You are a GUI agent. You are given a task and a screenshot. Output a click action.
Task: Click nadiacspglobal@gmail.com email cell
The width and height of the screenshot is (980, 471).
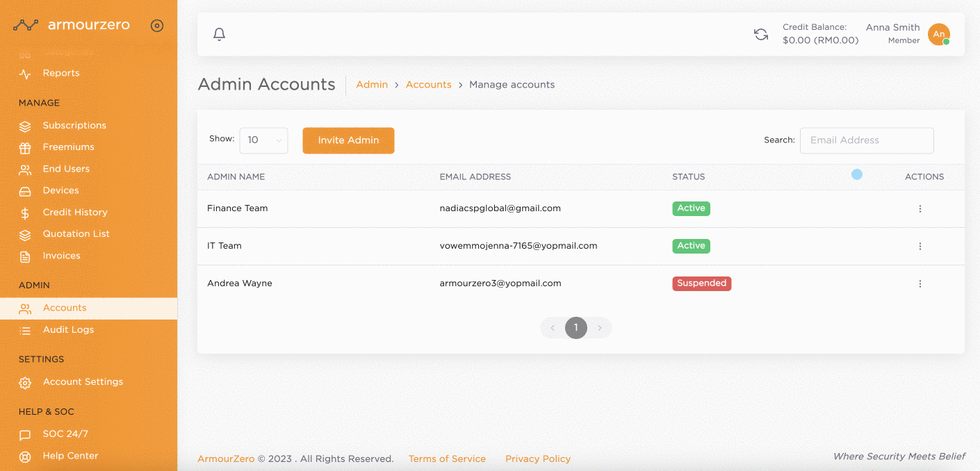pyautogui.click(x=500, y=208)
